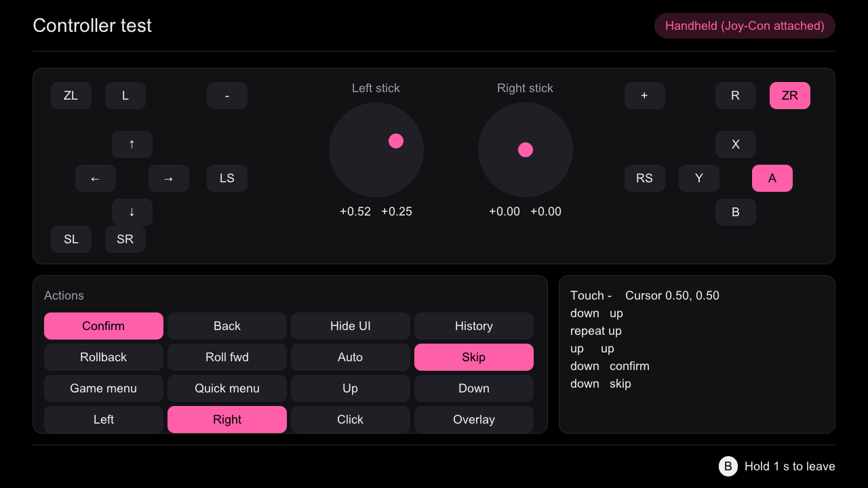868x488 pixels.
Task: Click the Auto action
Action: tap(351, 357)
